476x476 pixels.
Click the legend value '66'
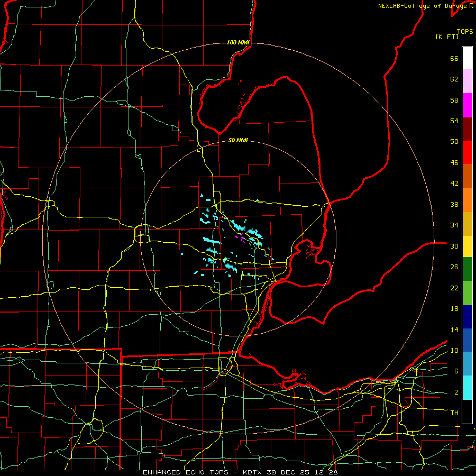(454, 58)
